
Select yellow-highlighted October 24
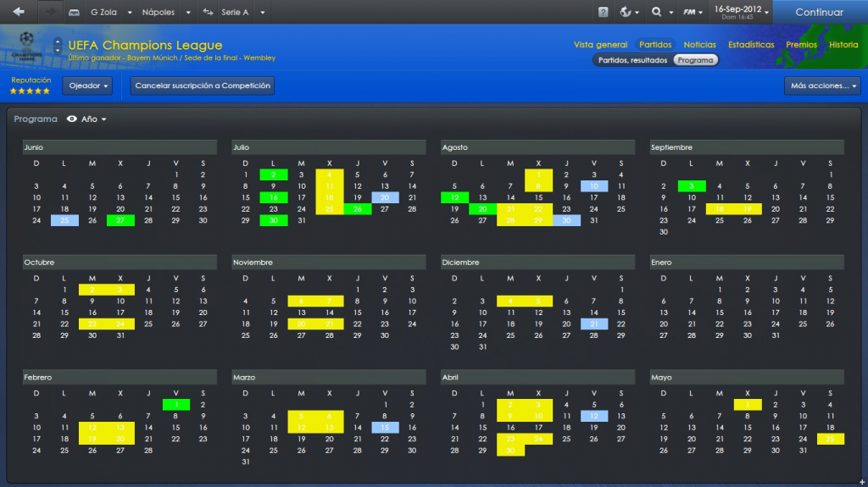[x=120, y=324]
